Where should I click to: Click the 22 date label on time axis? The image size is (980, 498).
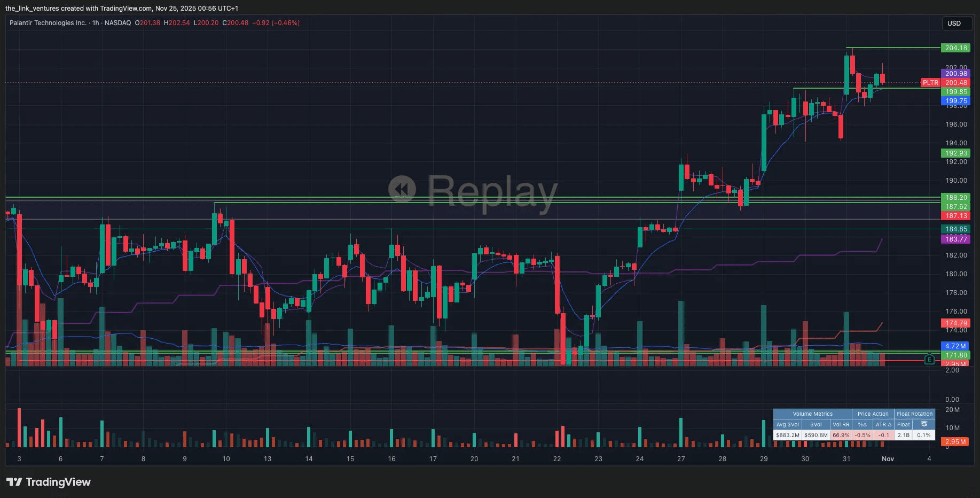tap(557, 458)
